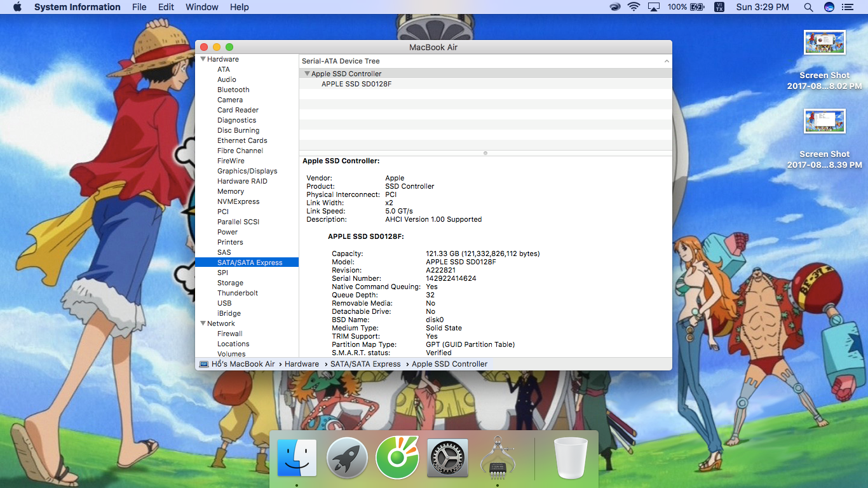
Task: Open the Window menu
Action: pyautogui.click(x=202, y=7)
